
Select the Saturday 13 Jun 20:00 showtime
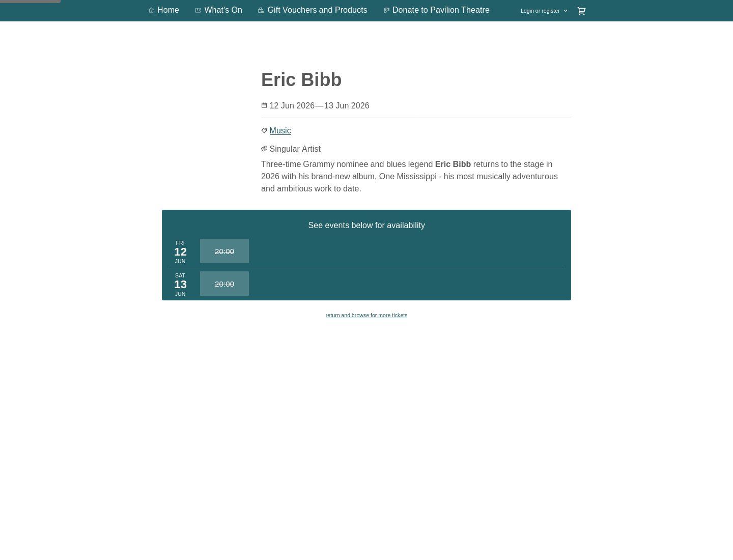point(224,284)
